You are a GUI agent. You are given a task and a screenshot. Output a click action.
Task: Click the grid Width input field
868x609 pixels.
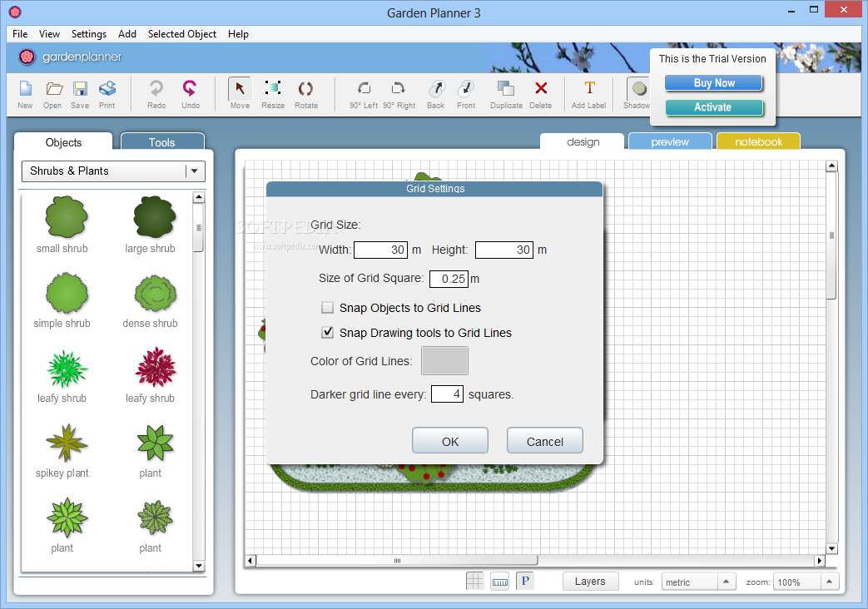tap(381, 250)
